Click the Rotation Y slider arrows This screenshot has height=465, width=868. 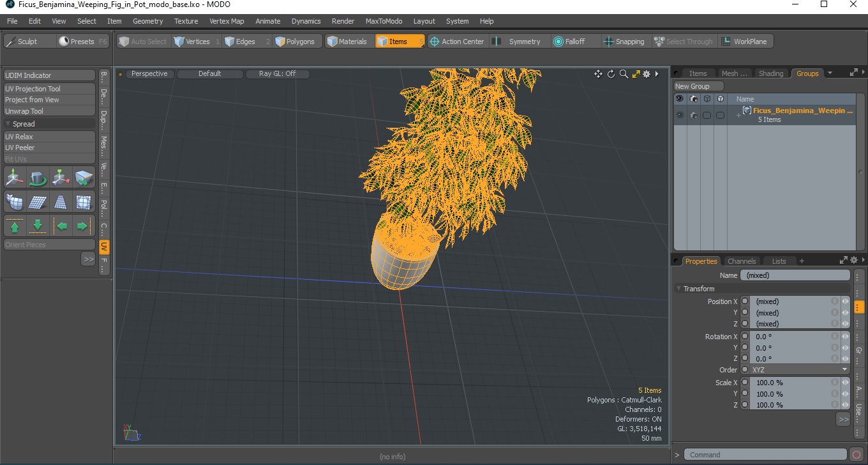click(x=846, y=348)
